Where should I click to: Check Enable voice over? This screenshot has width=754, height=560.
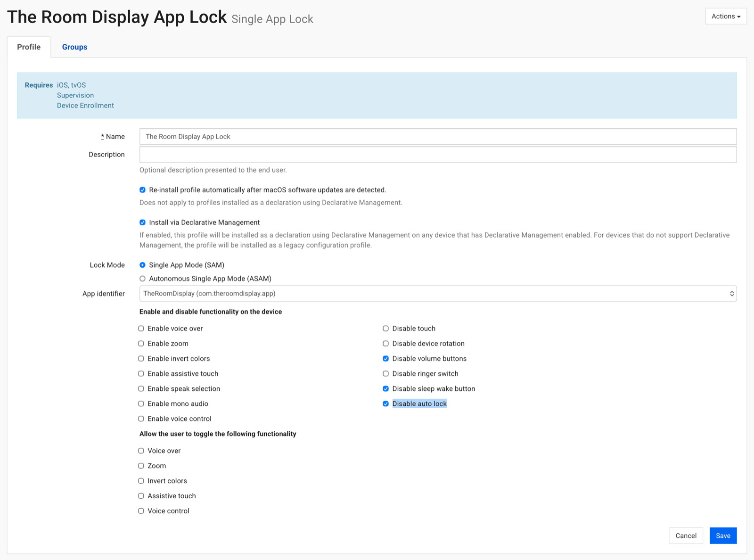[x=141, y=329]
